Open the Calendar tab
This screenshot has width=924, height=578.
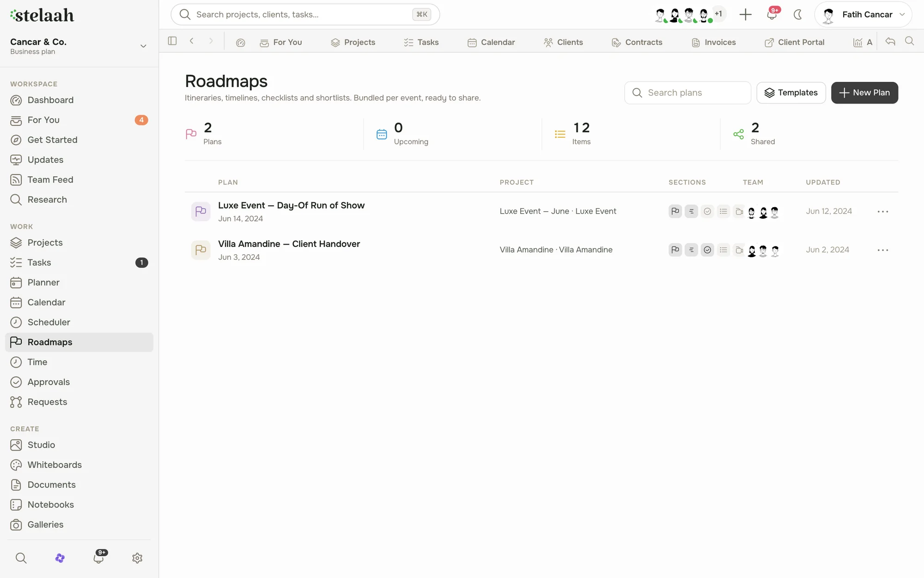[491, 42]
